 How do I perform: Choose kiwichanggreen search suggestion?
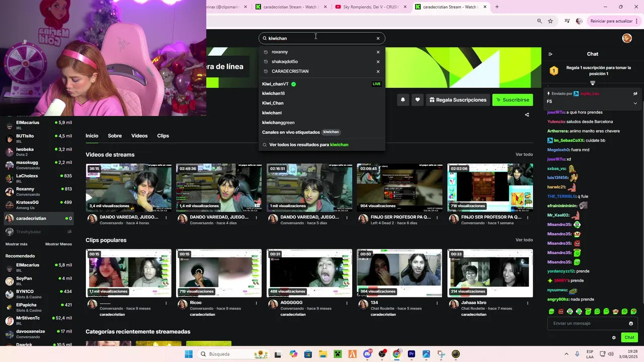pos(322,123)
